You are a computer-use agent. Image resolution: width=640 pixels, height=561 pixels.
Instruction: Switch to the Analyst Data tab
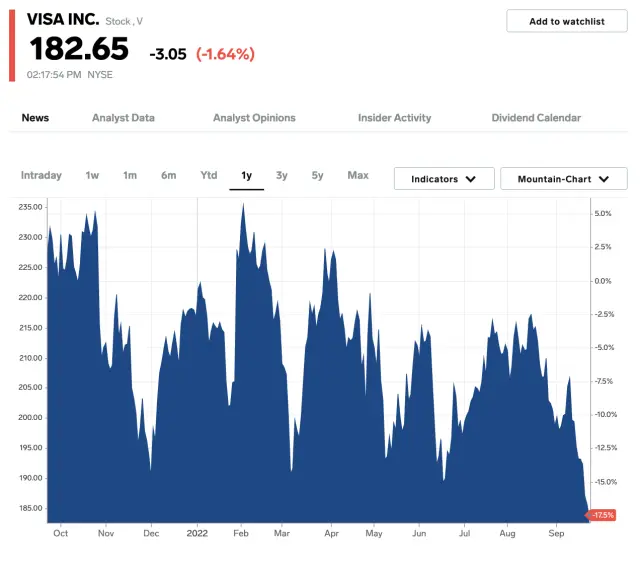pos(123,118)
